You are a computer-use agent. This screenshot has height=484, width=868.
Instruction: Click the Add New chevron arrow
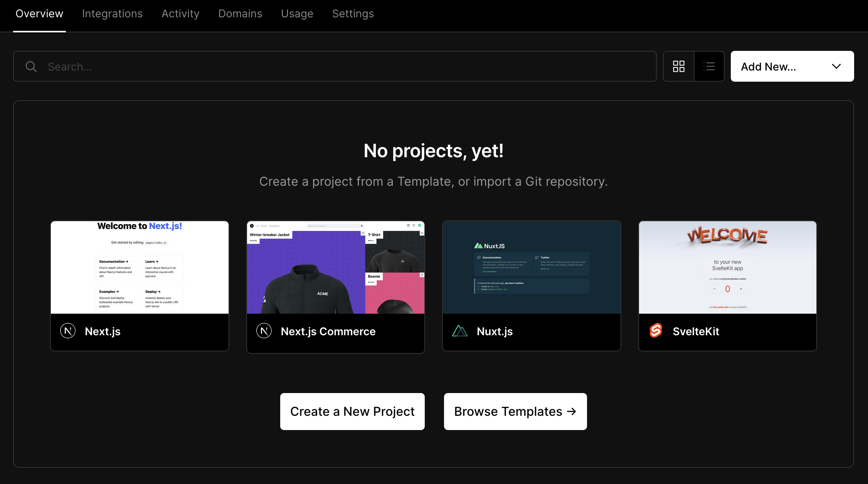836,66
